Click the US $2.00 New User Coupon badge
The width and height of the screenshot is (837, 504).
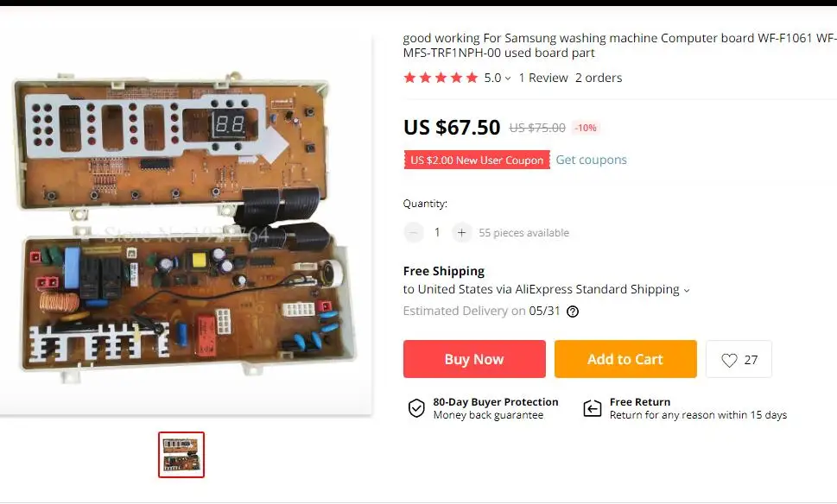coord(477,160)
